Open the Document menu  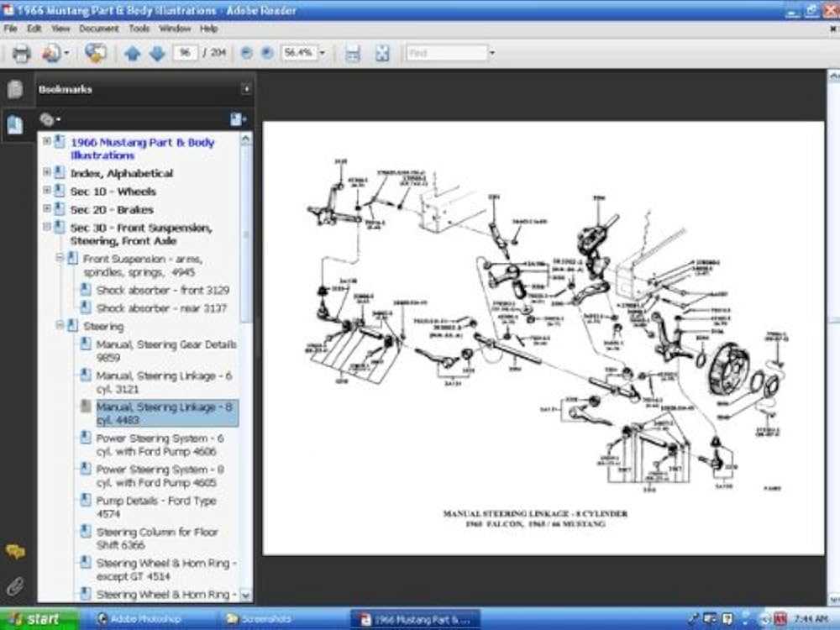click(99, 29)
